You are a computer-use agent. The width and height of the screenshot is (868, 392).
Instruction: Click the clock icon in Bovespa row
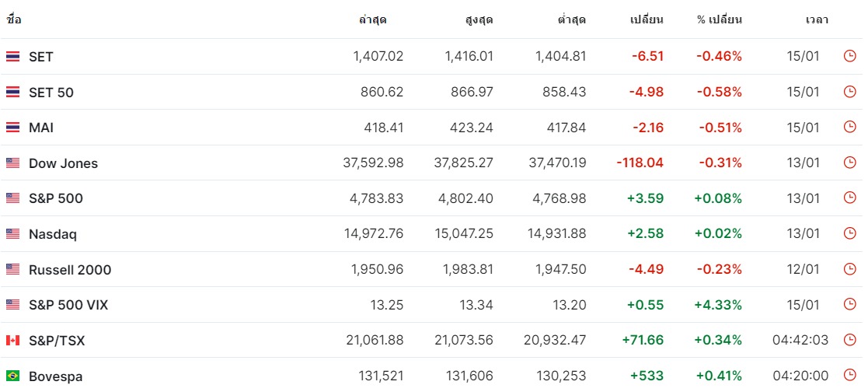click(x=849, y=376)
